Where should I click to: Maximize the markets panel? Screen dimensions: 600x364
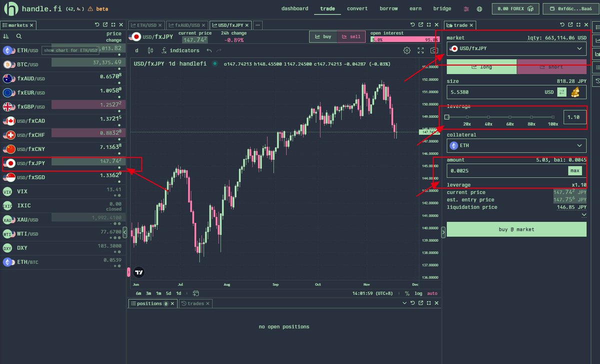tap(114, 24)
